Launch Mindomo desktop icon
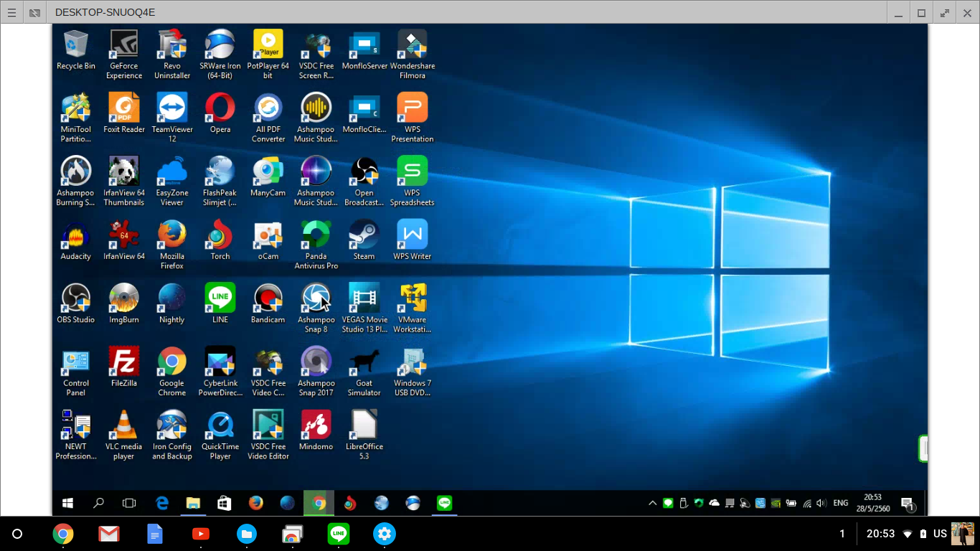This screenshot has width=980, height=551. click(316, 430)
